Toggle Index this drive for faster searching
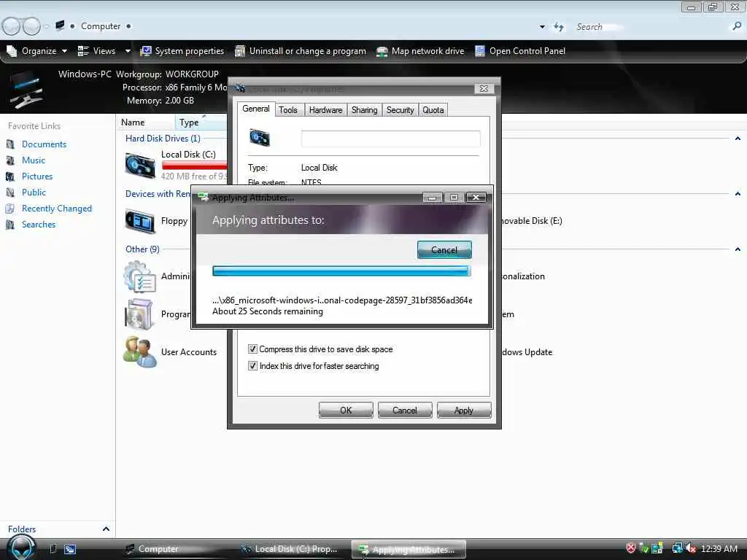 click(252, 366)
